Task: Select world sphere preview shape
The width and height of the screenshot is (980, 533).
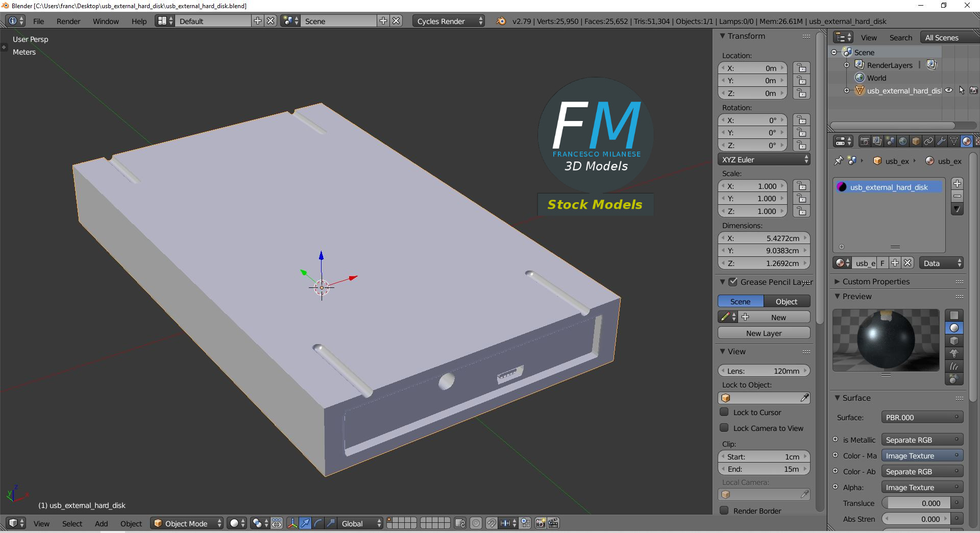Action: click(x=954, y=379)
